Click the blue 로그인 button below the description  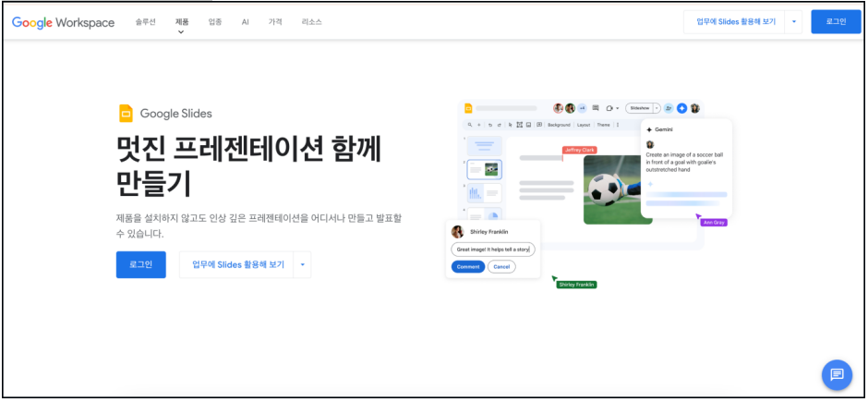coord(141,264)
